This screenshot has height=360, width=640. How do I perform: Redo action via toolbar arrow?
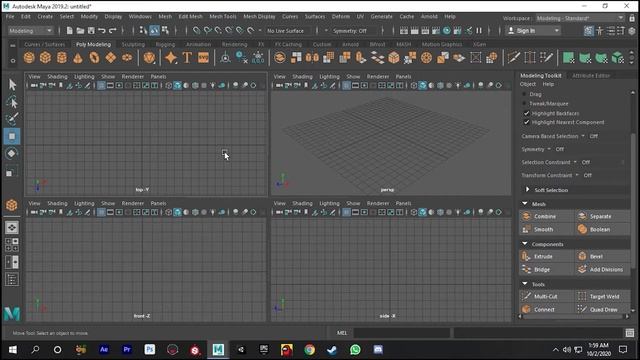(x=113, y=31)
